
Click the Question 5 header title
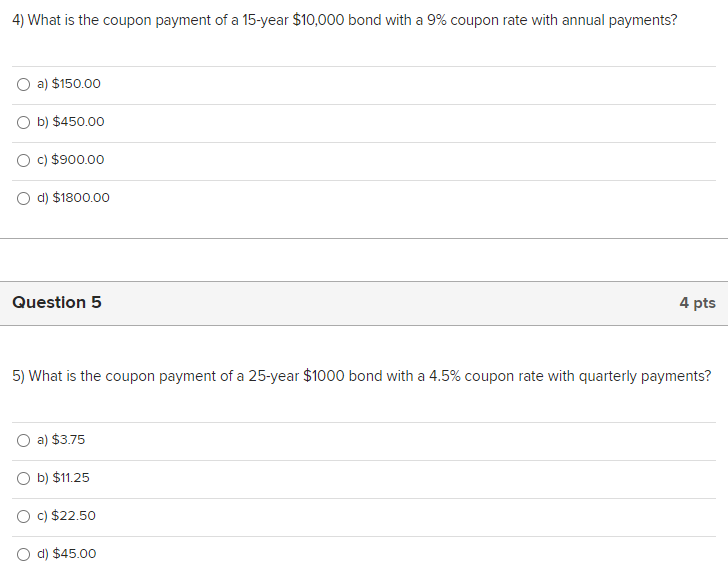(x=57, y=302)
